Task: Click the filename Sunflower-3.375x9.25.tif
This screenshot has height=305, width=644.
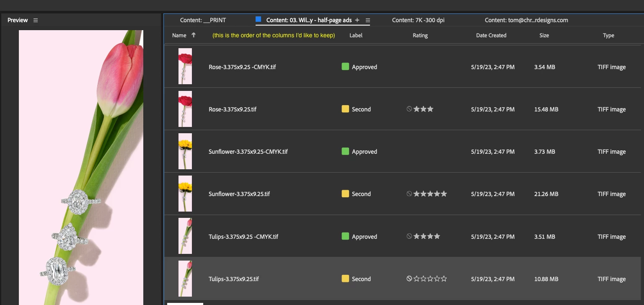Action: tap(239, 194)
